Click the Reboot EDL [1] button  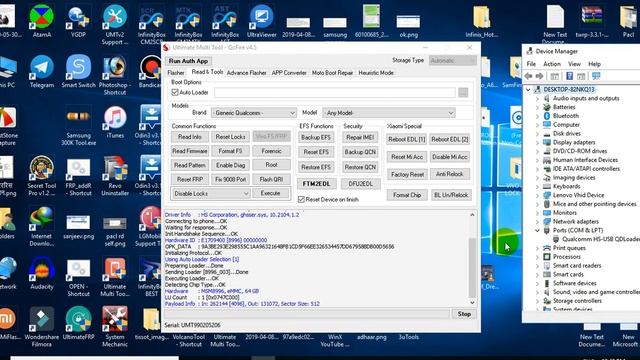[407, 140]
